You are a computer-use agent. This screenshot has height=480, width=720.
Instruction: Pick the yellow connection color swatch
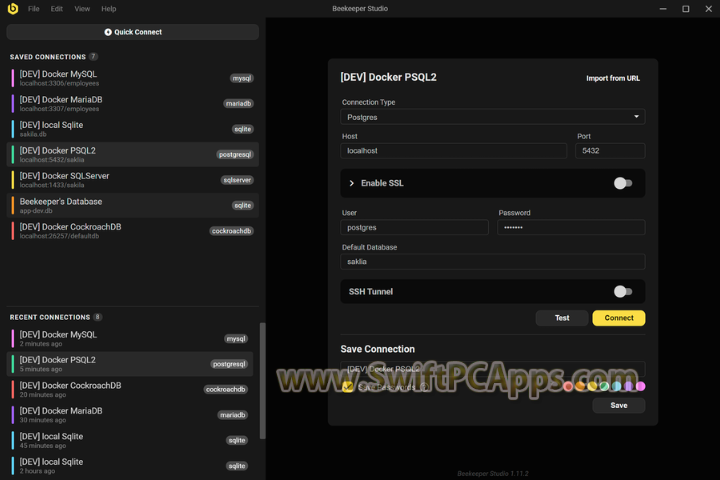coord(592,386)
